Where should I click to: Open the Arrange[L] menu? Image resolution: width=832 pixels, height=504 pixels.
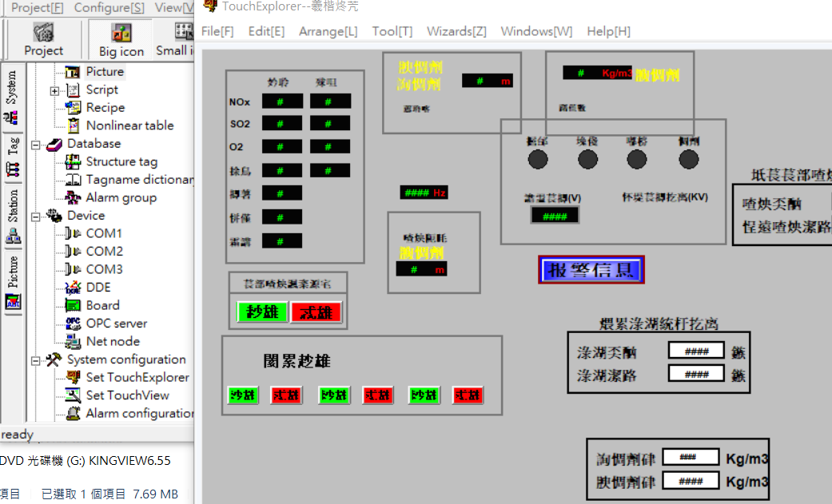pos(328,31)
